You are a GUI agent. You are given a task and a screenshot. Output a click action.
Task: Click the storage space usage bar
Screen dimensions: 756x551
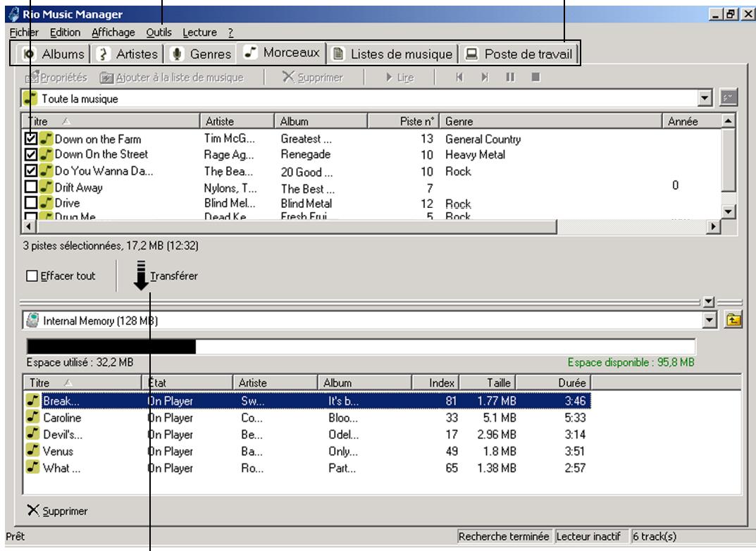click(x=360, y=346)
